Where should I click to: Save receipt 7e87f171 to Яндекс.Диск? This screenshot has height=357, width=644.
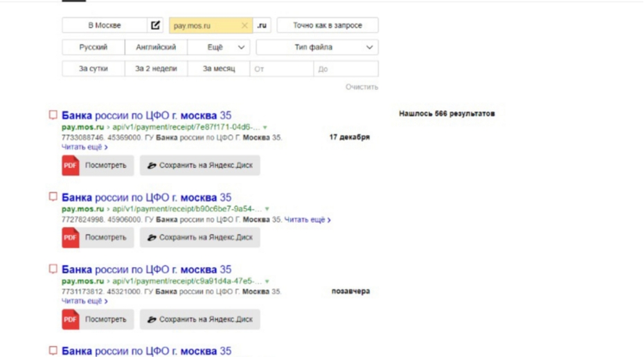200,165
